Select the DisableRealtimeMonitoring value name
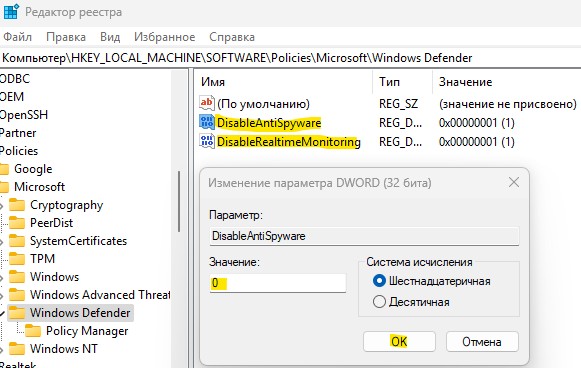Viewport: 581px width, 368px height. 289,142
